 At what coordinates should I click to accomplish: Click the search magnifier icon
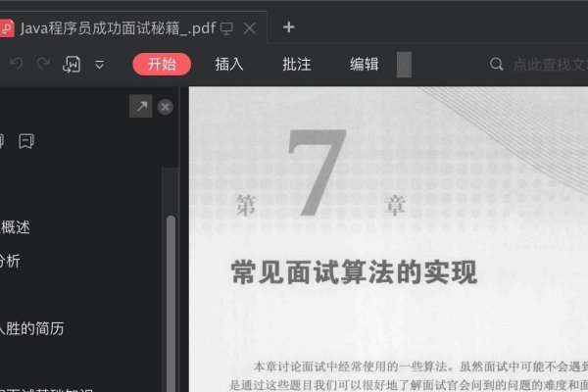point(497,64)
